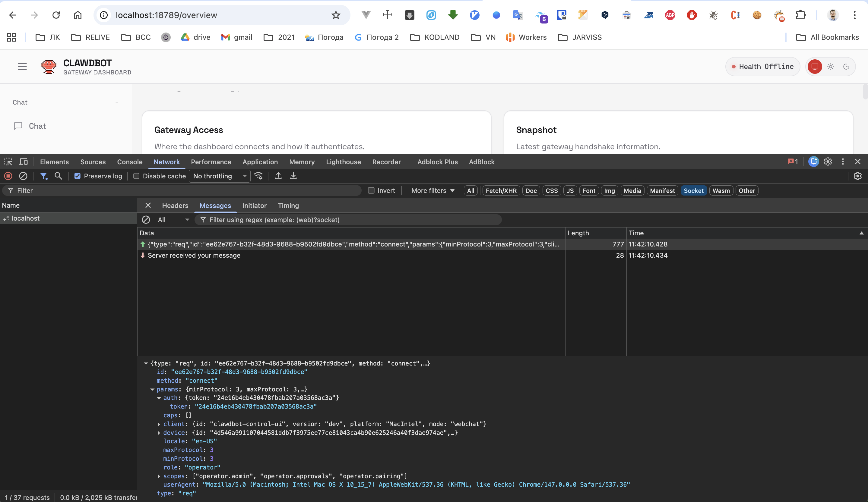Toggle device toolbar icon

click(24, 162)
